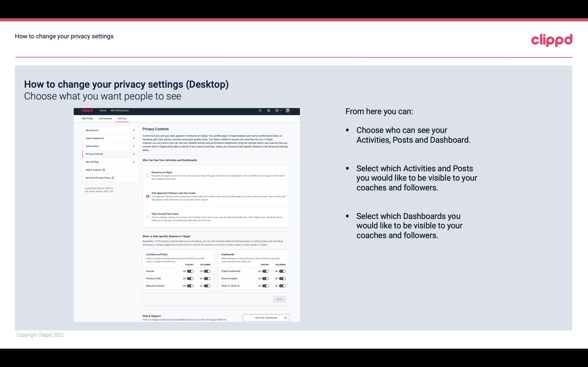The height and width of the screenshot is (367, 588).
Task: Click the search icon in the nav bar
Action: [260, 110]
